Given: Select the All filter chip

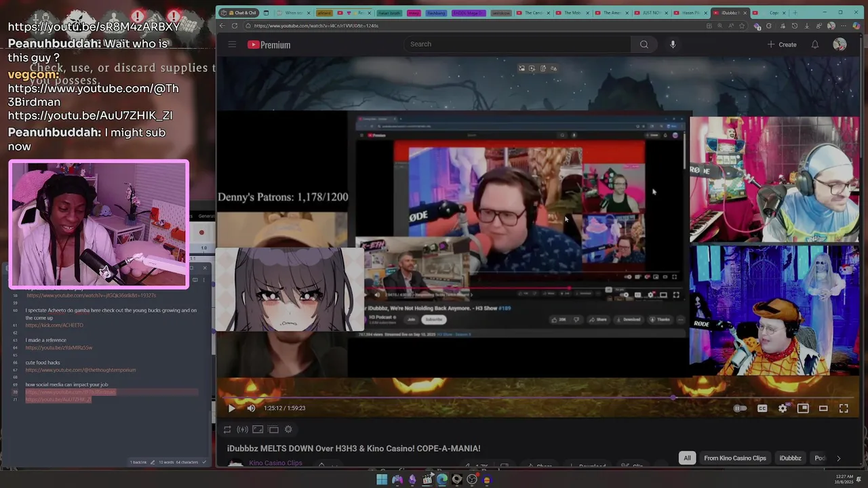Looking at the screenshot, I should click(687, 458).
